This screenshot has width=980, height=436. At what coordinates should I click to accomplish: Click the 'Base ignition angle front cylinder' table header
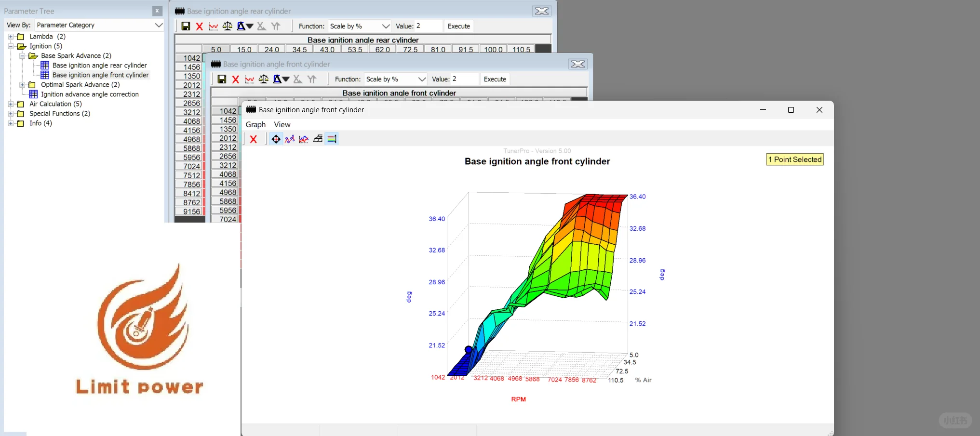tap(399, 92)
